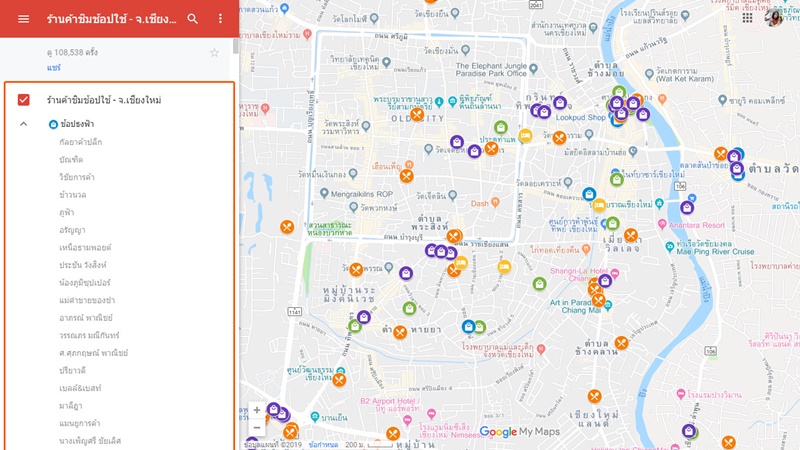Click orange marker left of หนองบวกหาด park
Viewport: 800px width, 450px height.
(287, 227)
